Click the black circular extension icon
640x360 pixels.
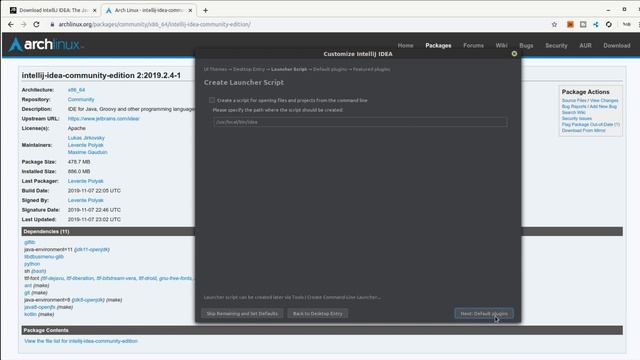click(609, 24)
